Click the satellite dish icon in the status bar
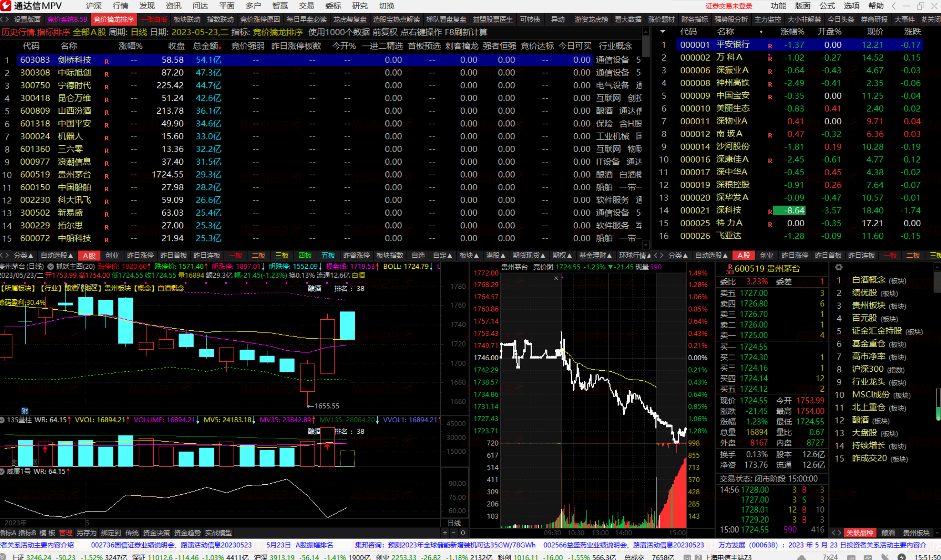941x560 pixels. tap(885, 558)
